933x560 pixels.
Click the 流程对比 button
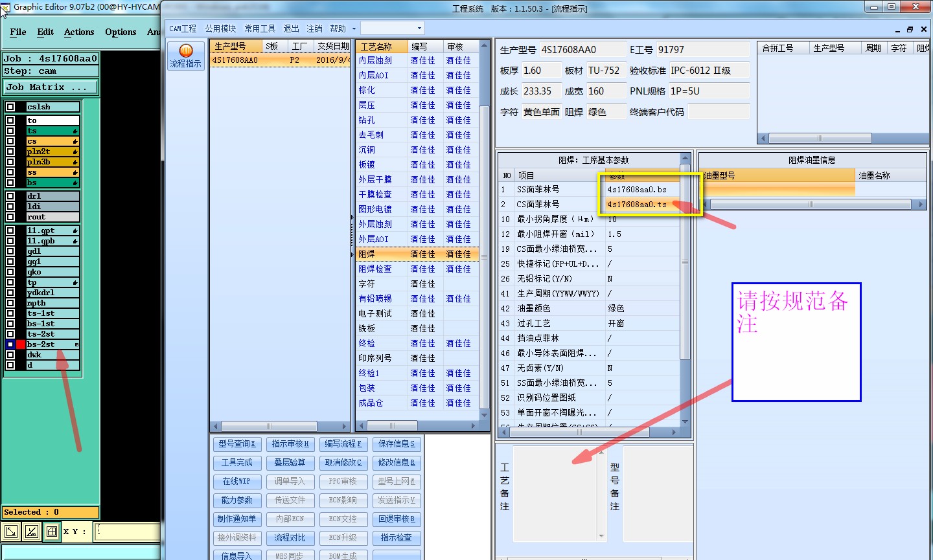tap(290, 538)
